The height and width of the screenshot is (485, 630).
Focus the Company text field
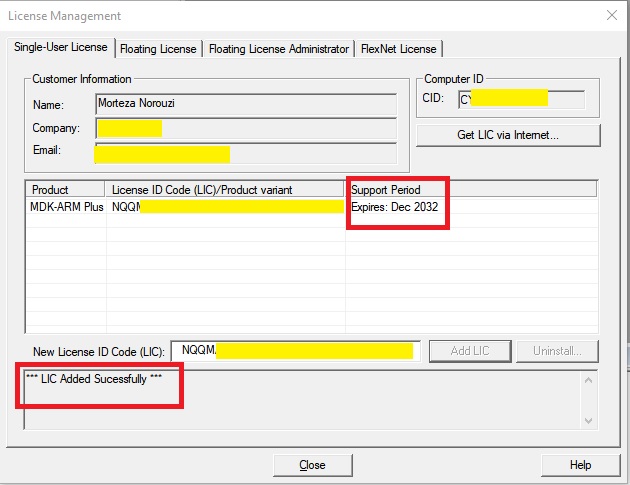pyautogui.click(x=245, y=128)
